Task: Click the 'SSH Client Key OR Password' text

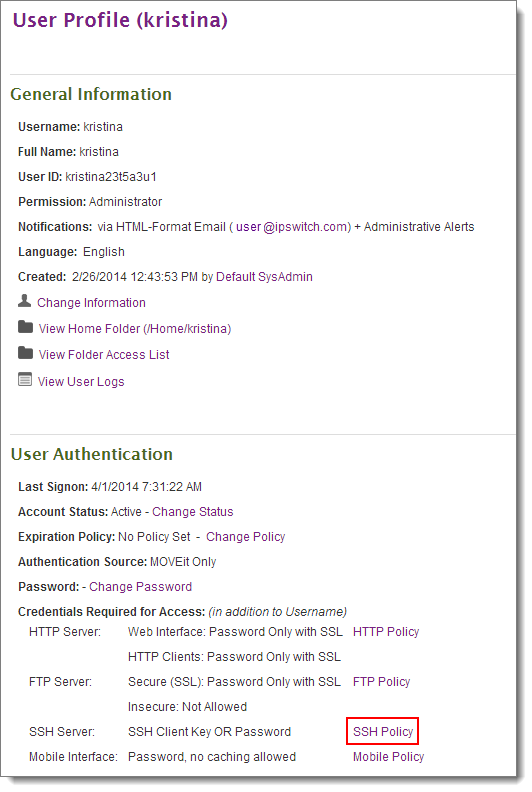Action: pos(210,732)
